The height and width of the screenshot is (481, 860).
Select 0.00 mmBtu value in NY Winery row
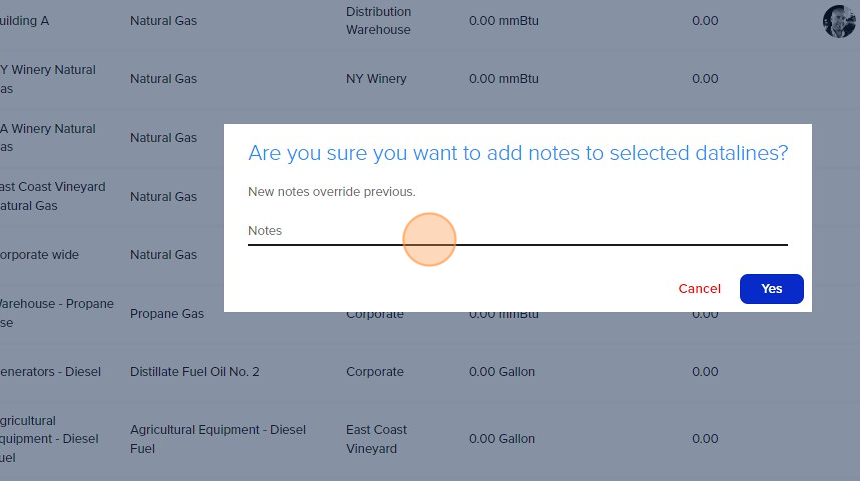coord(503,78)
